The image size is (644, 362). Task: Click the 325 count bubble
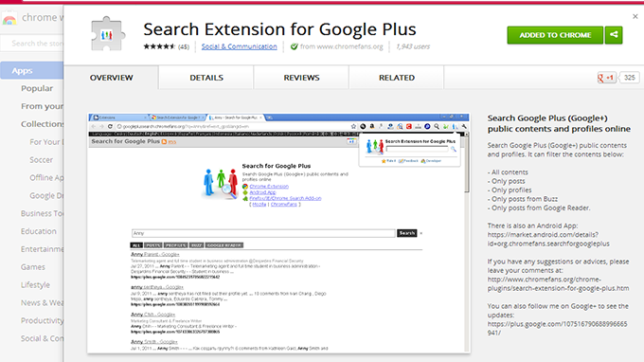coord(629,78)
